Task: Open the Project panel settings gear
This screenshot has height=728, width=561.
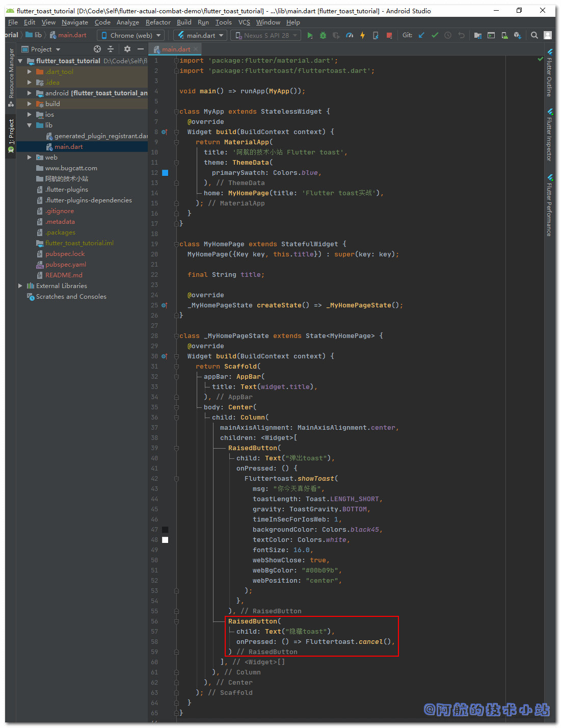Action: point(127,49)
